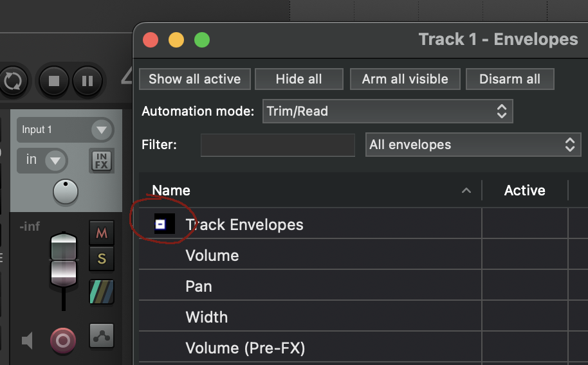Screen dimensions: 588x365
Task: Solo the track with S button
Action: tap(102, 260)
